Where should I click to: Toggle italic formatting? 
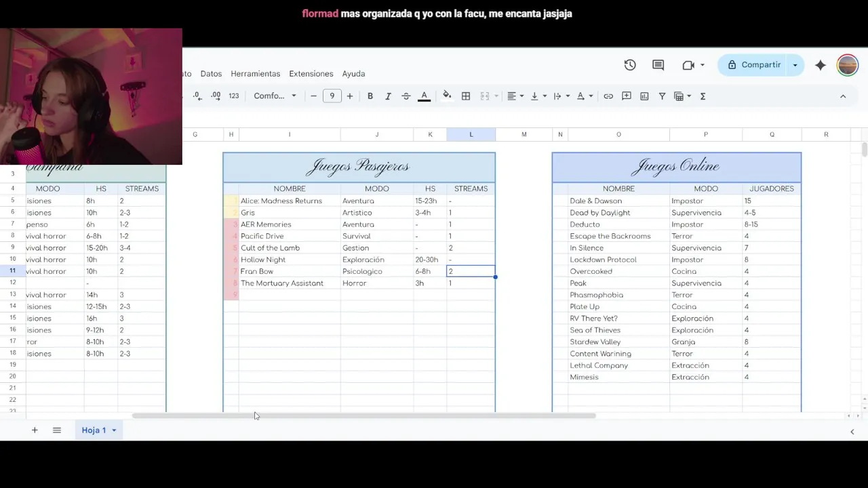388,96
